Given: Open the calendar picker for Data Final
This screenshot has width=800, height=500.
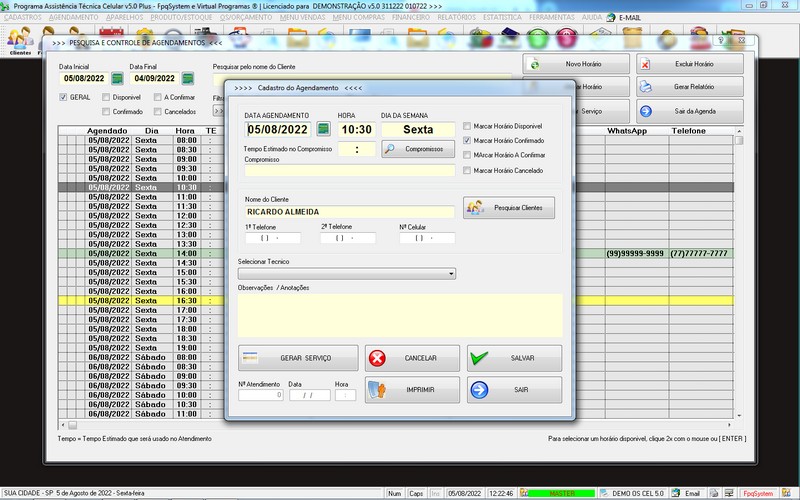Looking at the screenshot, I should (188, 79).
